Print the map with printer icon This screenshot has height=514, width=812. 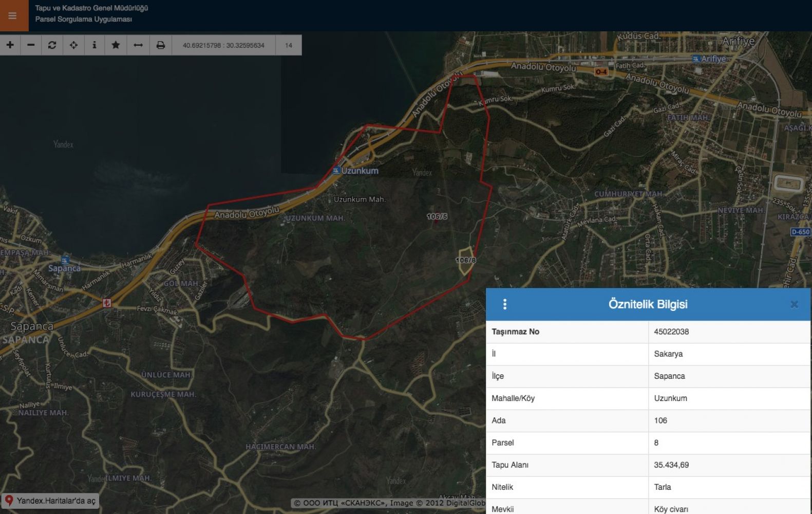pyautogui.click(x=161, y=45)
